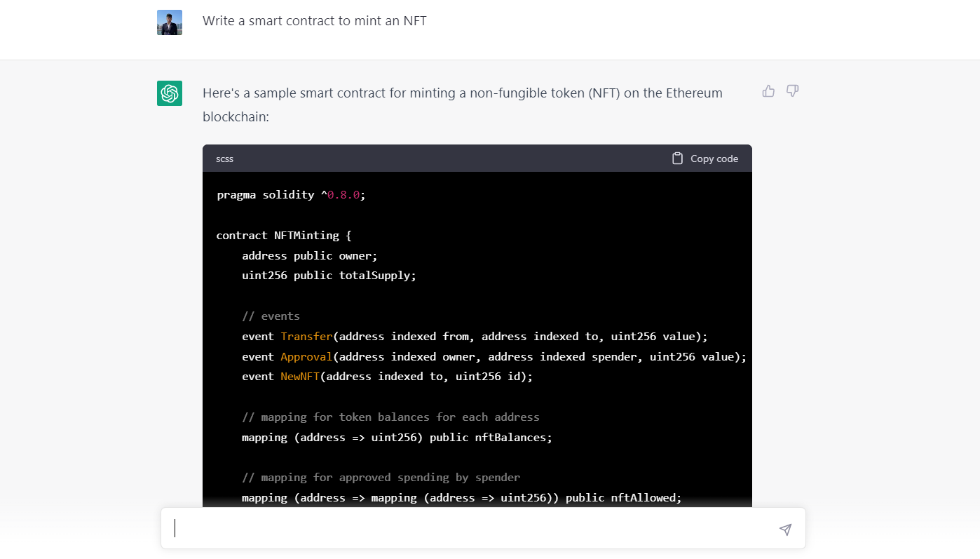Focus the message input field
980x559 pixels.
(x=483, y=528)
